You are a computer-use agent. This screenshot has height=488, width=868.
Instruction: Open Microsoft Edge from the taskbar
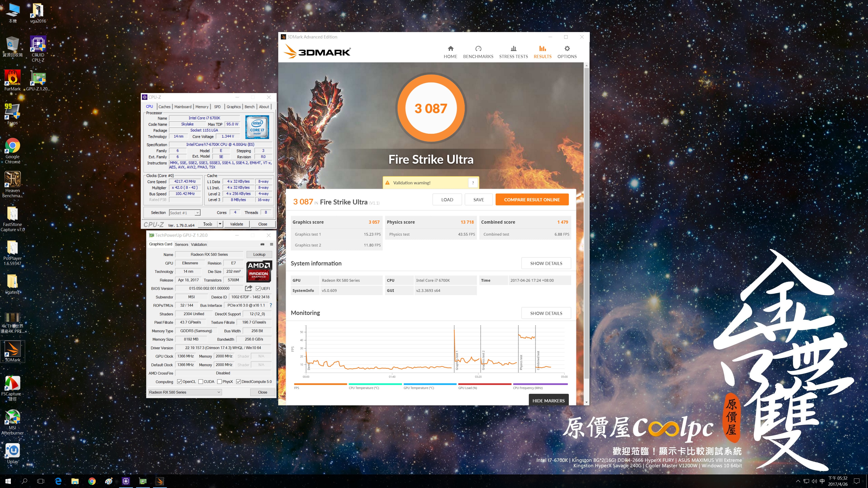58,481
